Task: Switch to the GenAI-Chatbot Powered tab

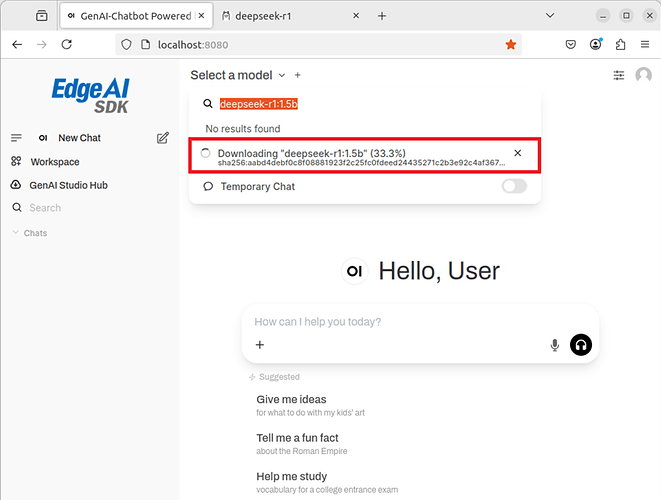Action: (x=136, y=16)
